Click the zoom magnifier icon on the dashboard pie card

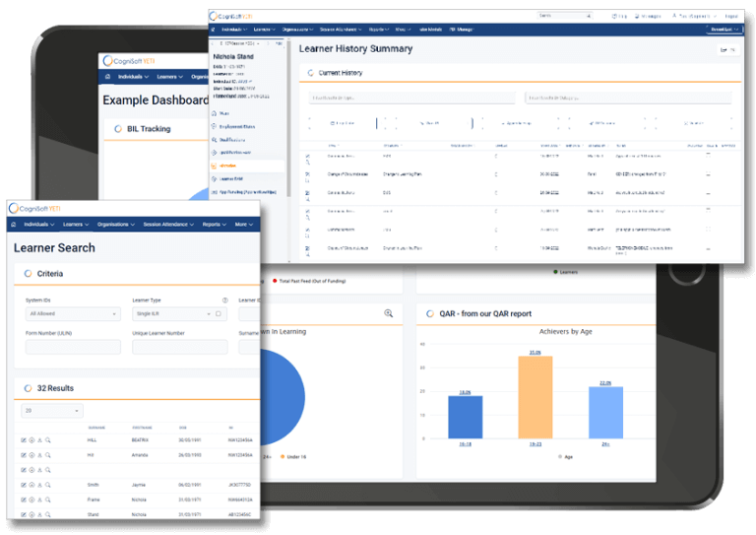389,313
